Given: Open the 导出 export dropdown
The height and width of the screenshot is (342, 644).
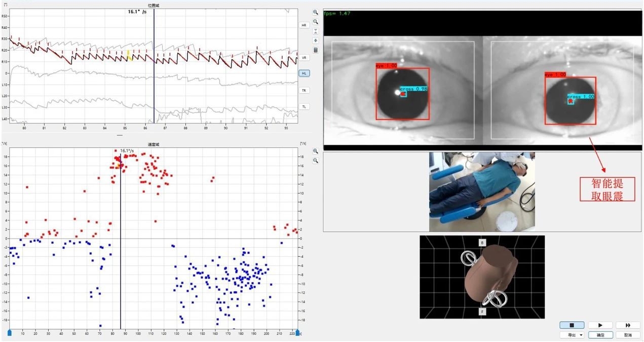Looking at the screenshot, I should point(572,335).
